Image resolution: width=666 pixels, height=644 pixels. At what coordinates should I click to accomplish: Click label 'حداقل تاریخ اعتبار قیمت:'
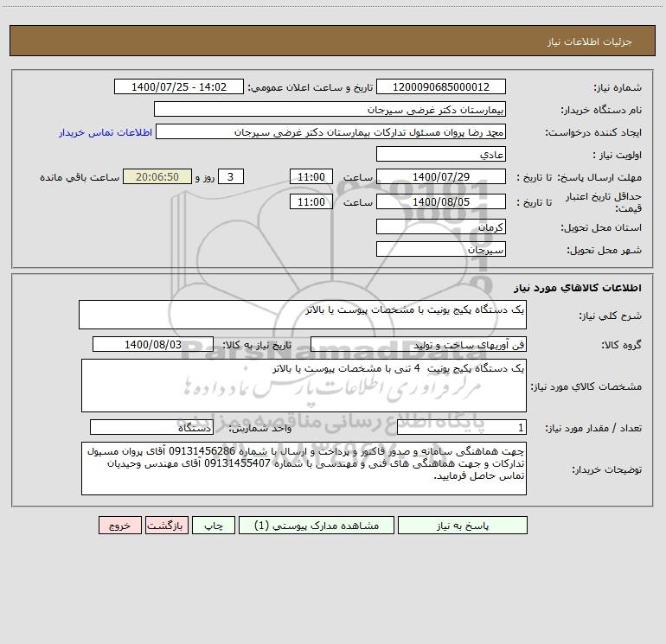coord(604,202)
